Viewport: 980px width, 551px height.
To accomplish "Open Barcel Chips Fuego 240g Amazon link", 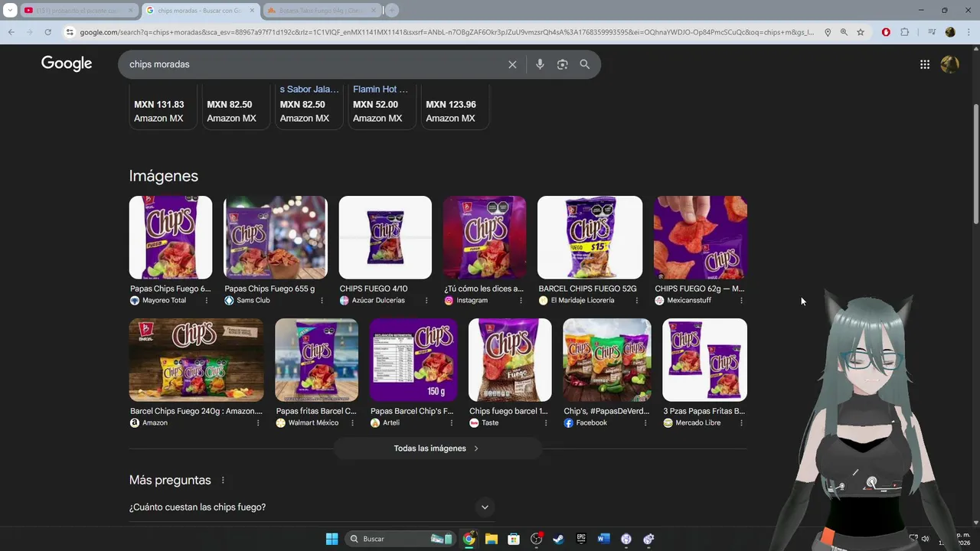I will (x=196, y=411).
